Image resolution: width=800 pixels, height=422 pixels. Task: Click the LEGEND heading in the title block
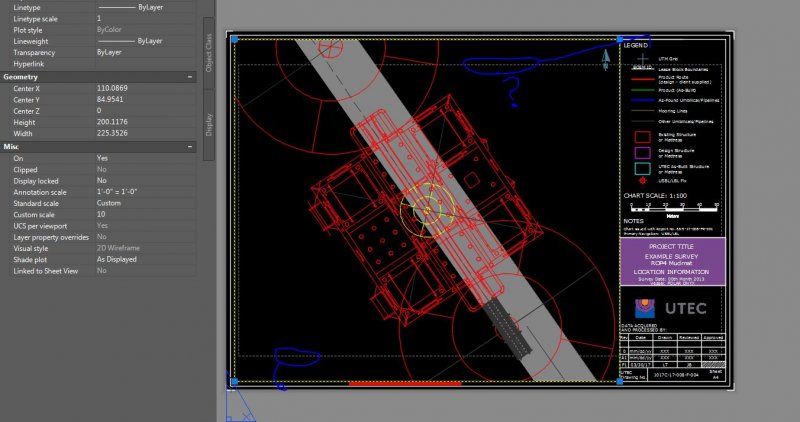click(635, 45)
